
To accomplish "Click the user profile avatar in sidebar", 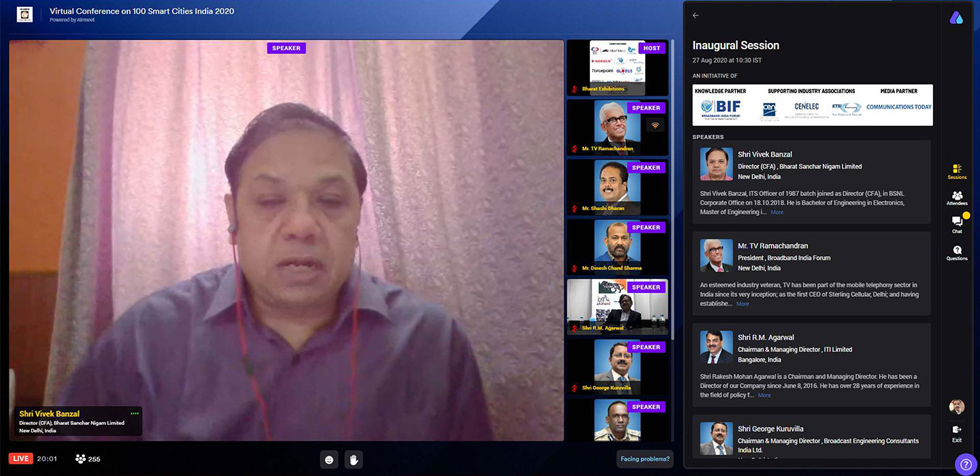I will [x=957, y=407].
